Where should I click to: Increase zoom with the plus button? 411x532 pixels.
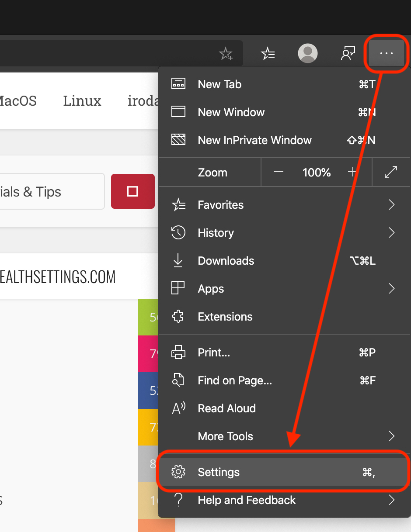coord(352,173)
